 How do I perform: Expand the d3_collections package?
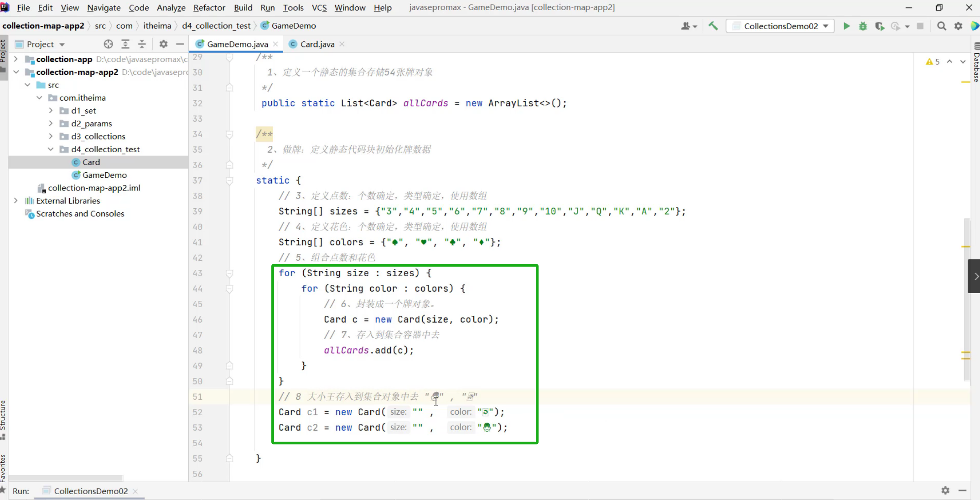(x=51, y=136)
